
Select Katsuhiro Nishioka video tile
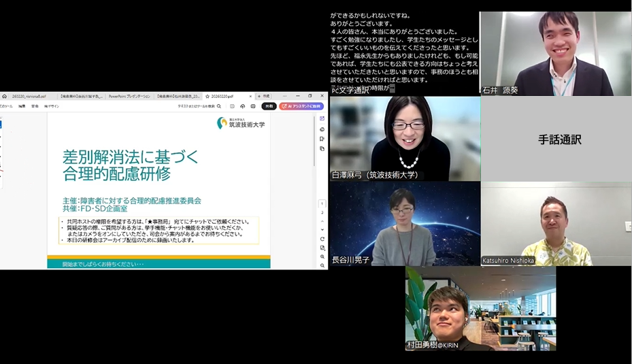tap(556, 224)
